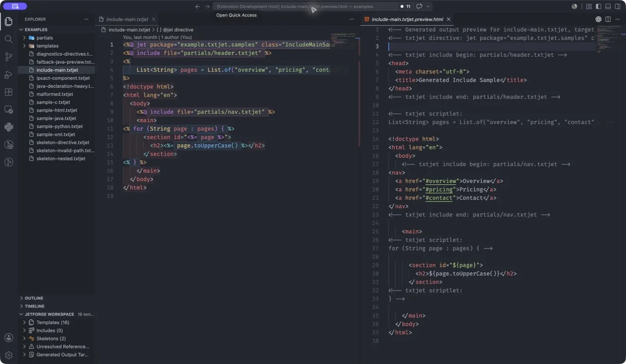Switch to include-main.txtjet tab
The height and width of the screenshot is (364, 626).
pyautogui.click(x=127, y=19)
